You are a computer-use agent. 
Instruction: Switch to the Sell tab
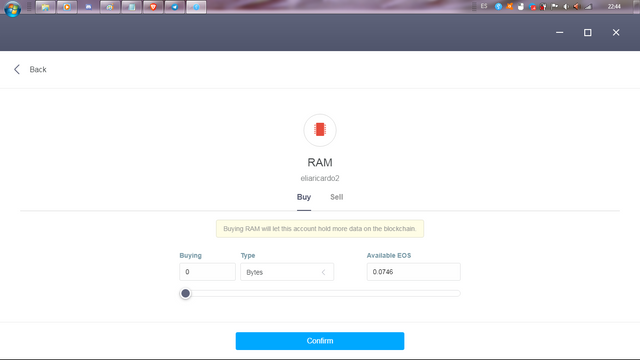click(336, 197)
